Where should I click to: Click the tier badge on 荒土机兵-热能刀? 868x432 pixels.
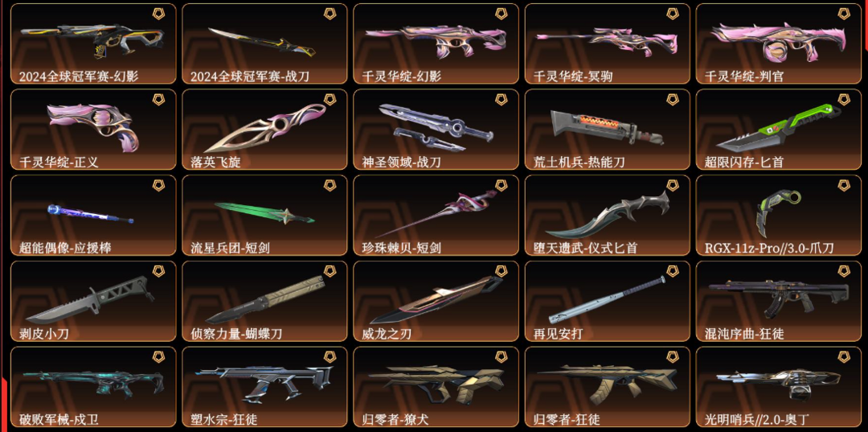coord(673,99)
